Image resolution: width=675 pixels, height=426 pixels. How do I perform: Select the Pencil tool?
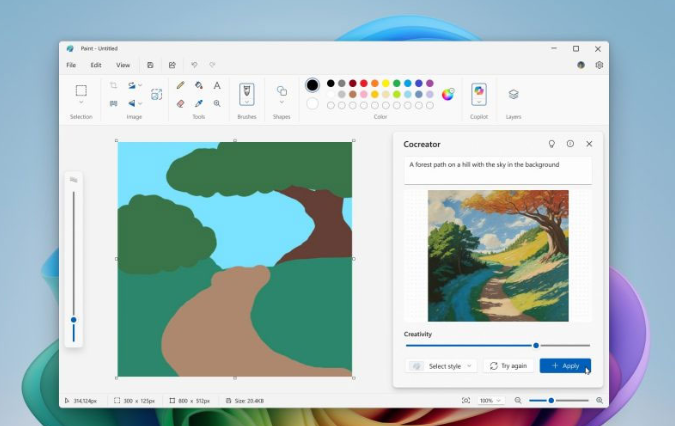180,86
